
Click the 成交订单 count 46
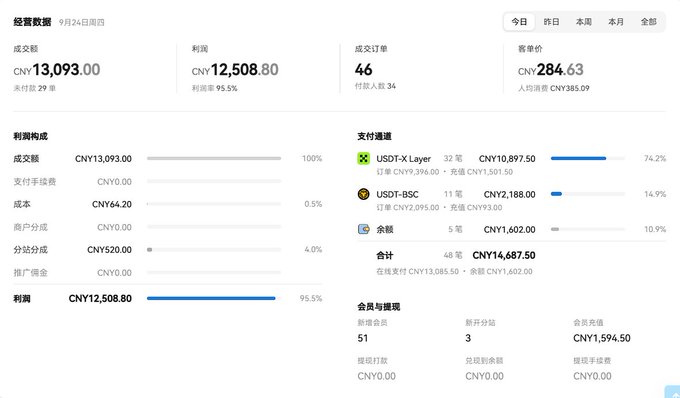363,69
